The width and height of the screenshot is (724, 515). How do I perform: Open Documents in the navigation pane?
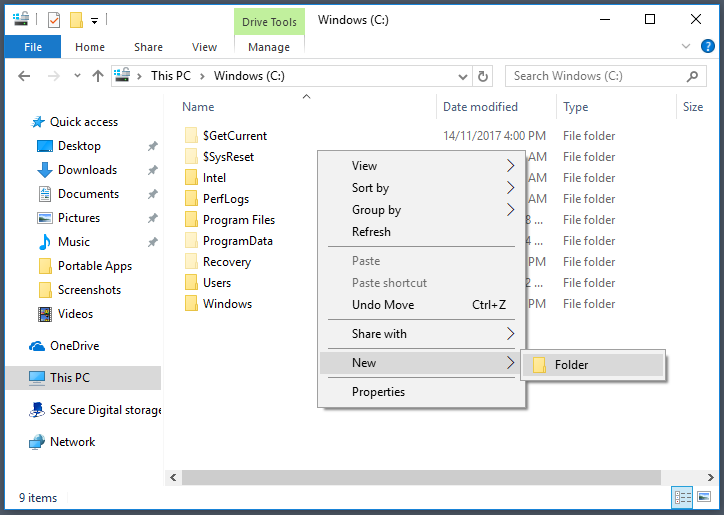click(x=88, y=194)
